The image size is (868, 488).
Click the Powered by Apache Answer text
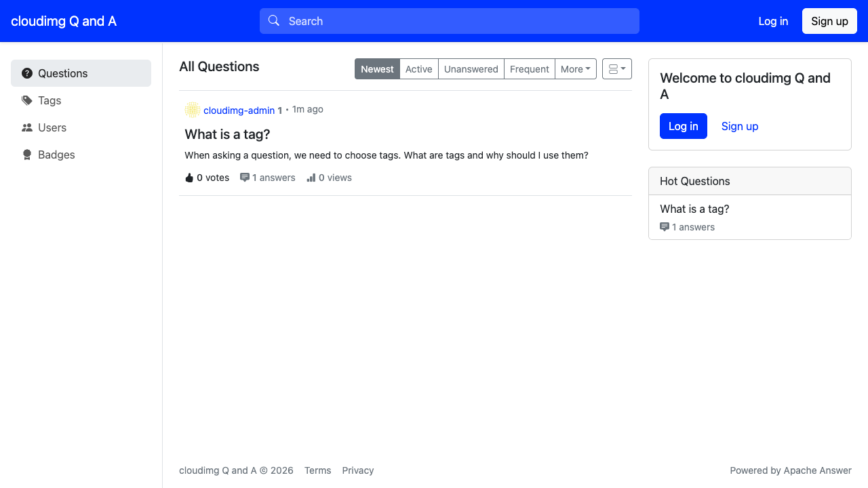(791, 470)
